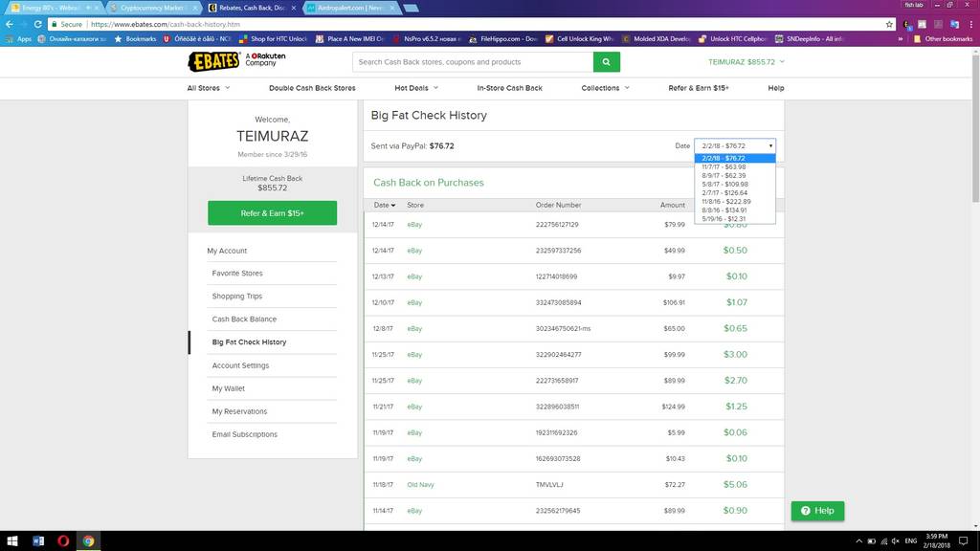
Task: Open Favorite Stores in the sidebar
Action: pos(237,273)
